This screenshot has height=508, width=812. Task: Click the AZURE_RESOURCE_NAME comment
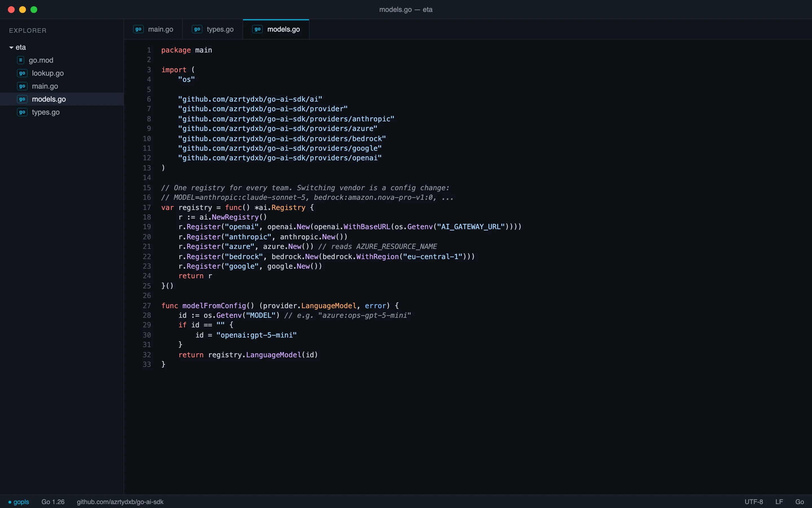[x=378, y=247]
